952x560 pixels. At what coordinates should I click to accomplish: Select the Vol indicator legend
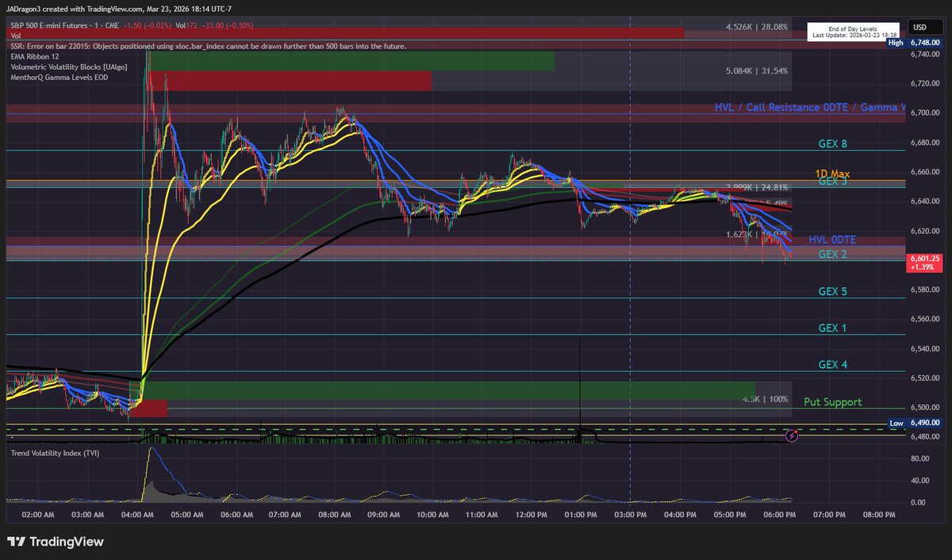pyautogui.click(x=15, y=36)
